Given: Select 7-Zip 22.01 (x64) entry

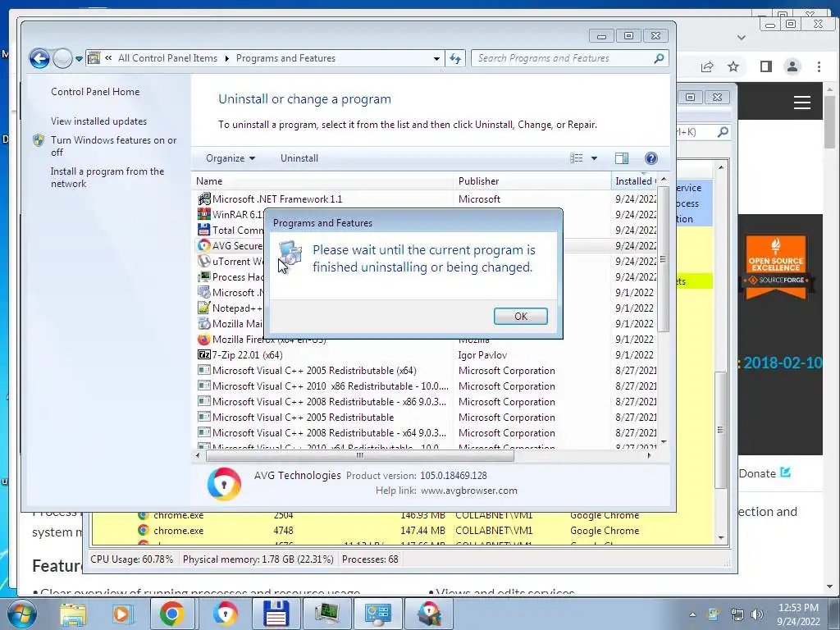Looking at the screenshot, I should pyautogui.click(x=247, y=354).
